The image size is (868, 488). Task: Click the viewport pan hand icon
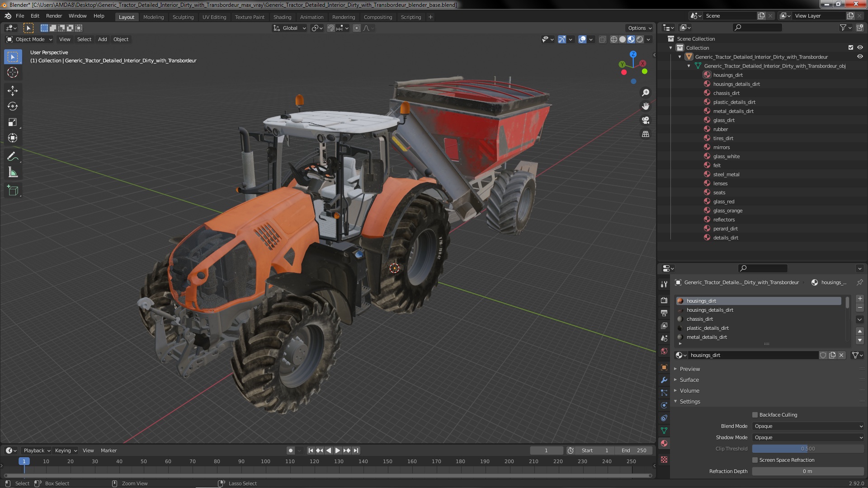[x=646, y=106]
